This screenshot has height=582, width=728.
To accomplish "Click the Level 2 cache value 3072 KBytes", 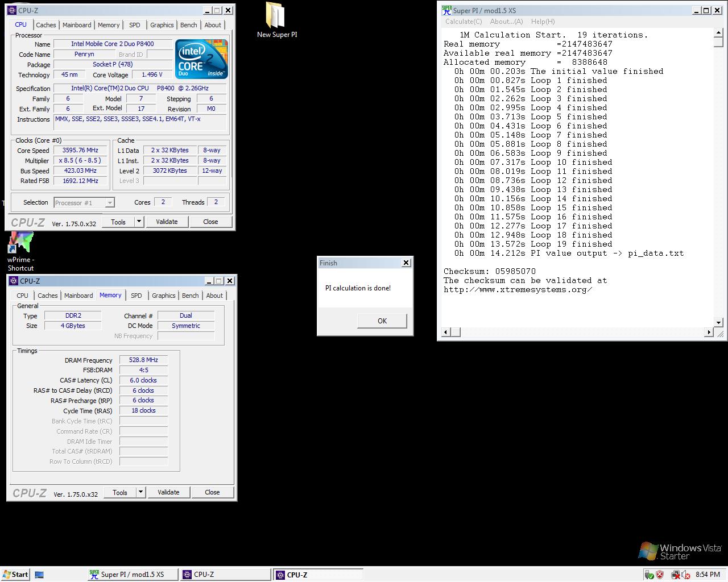I will click(x=169, y=171).
